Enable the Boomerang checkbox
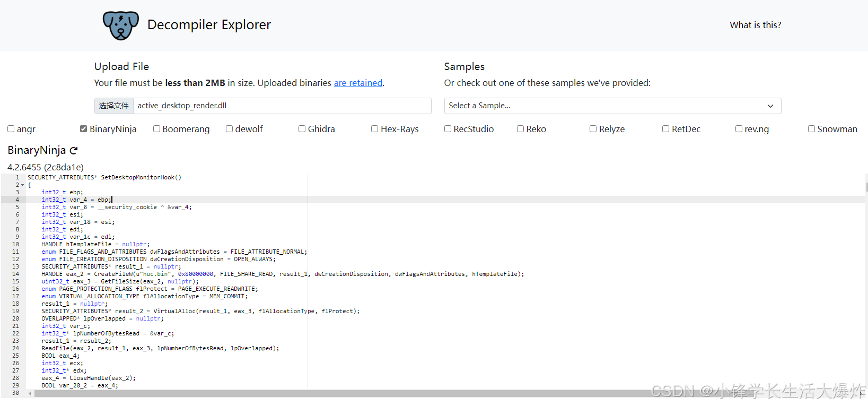868x406 pixels. pyautogui.click(x=156, y=129)
